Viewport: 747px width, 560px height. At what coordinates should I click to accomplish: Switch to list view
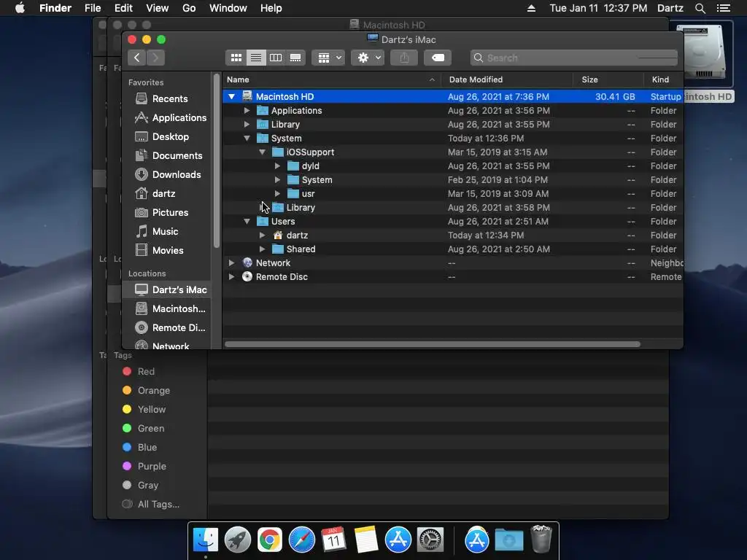[x=256, y=58]
